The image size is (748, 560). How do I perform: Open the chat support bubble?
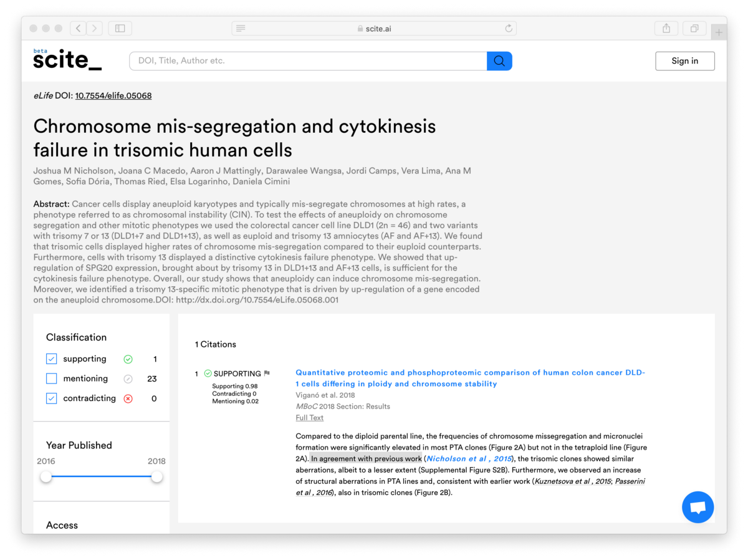click(x=698, y=507)
